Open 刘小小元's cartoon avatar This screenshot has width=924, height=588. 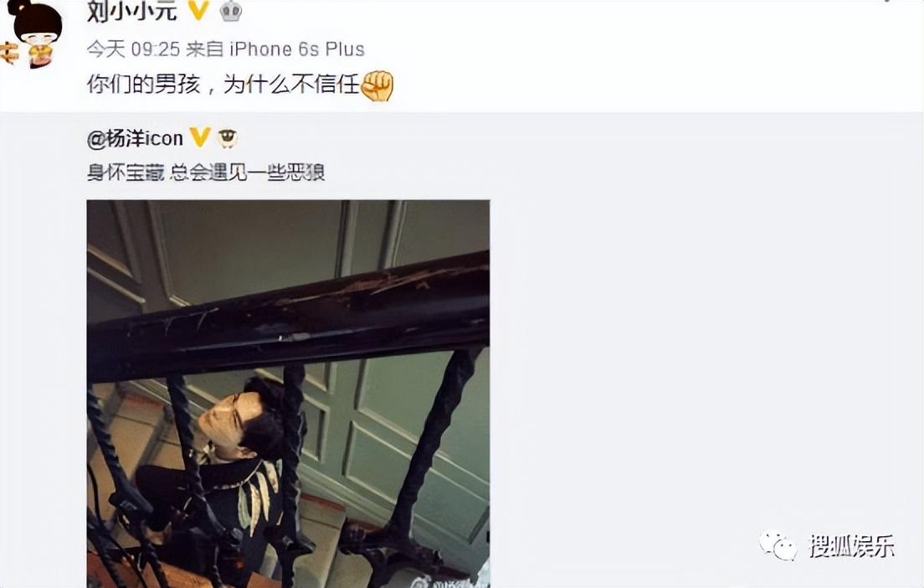[35, 34]
